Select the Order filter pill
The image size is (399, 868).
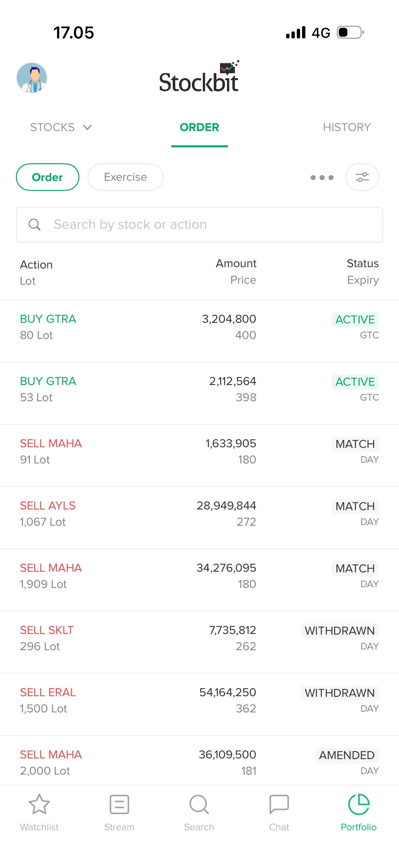[x=47, y=177]
